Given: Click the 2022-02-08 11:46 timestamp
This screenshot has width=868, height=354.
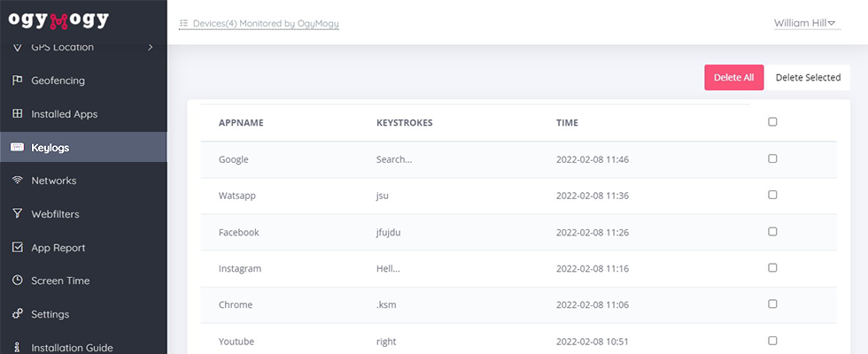Looking at the screenshot, I should pos(593,159).
